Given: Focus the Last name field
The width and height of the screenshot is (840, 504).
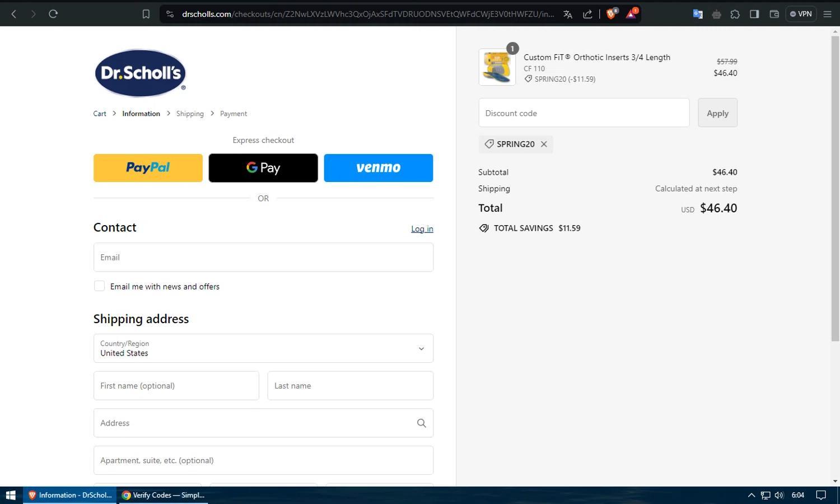Looking at the screenshot, I should click(x=350, y=386).
